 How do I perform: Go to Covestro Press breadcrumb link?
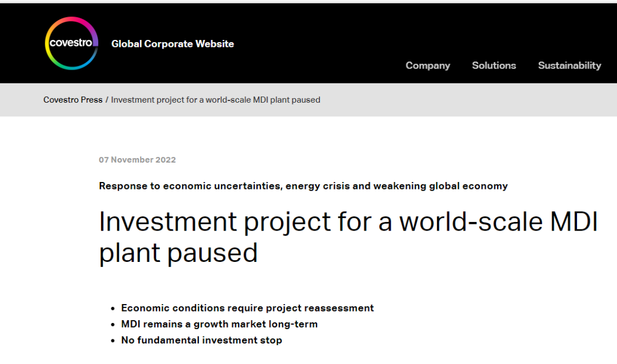click(73, 100)
